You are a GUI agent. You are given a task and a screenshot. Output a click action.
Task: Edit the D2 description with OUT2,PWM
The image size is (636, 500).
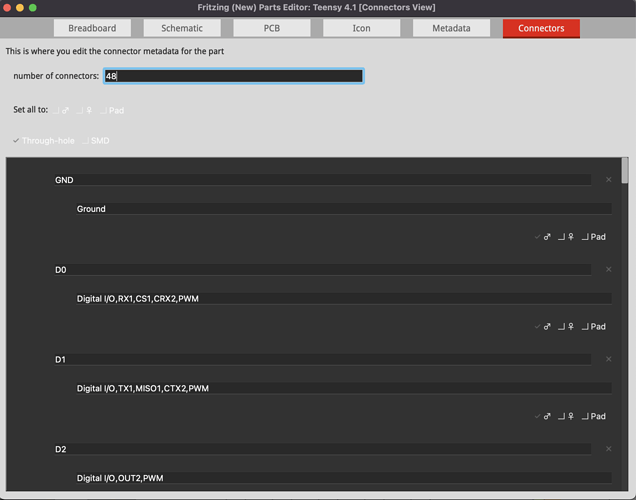tap(344, 478)
